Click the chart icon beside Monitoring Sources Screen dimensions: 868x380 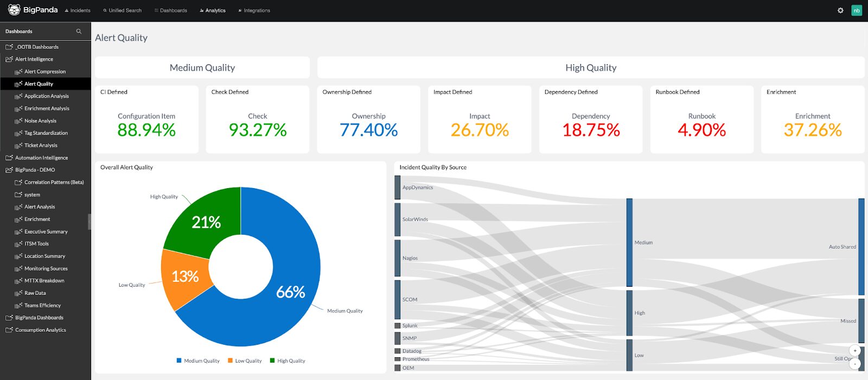point(18,268)
